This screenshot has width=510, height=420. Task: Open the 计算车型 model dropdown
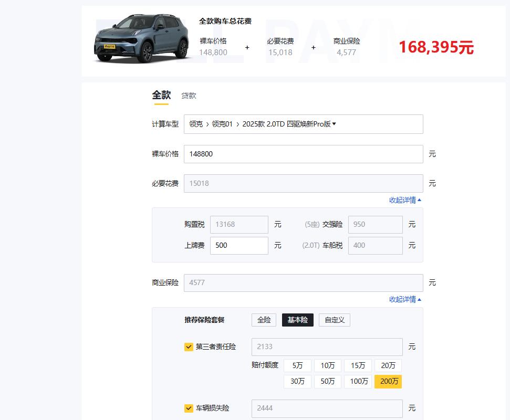303,124
